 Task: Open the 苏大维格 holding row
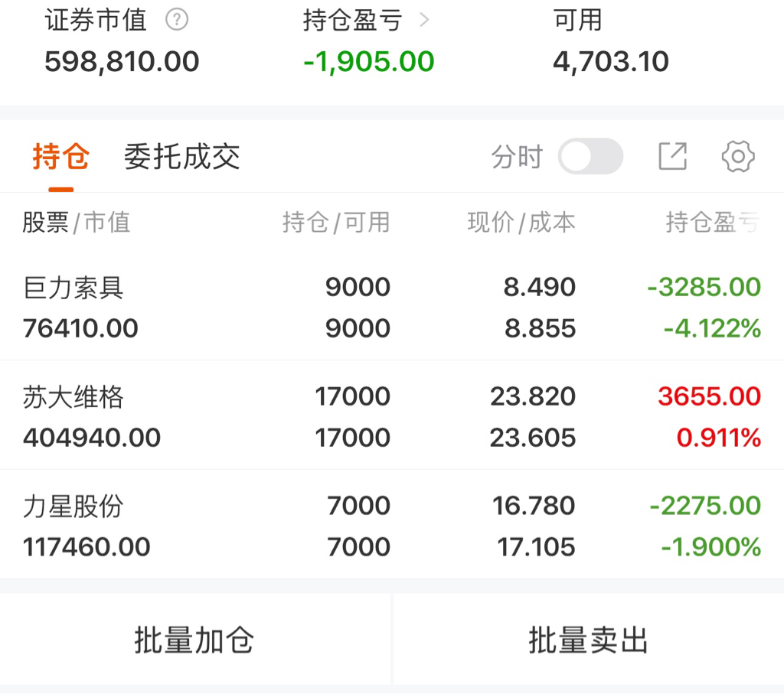[x=392, y=415]
